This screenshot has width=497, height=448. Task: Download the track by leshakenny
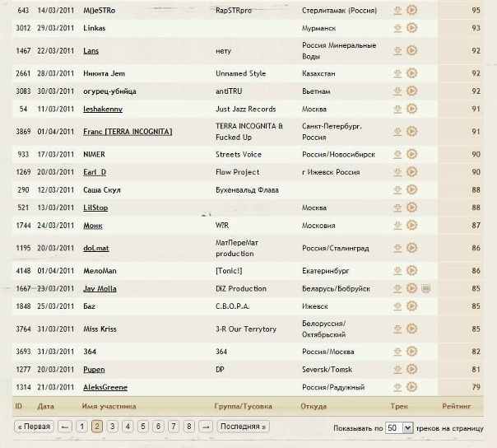pos(397,109)
